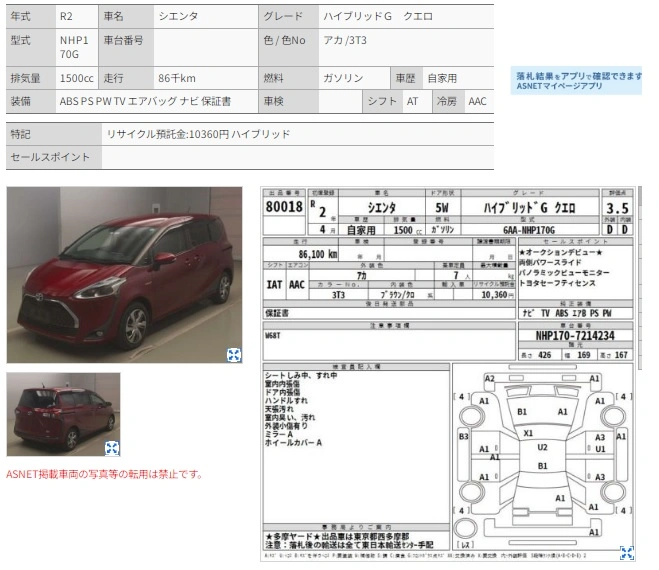
Task: Select the mileage value 86千km
Action: (x=177, y=78)
